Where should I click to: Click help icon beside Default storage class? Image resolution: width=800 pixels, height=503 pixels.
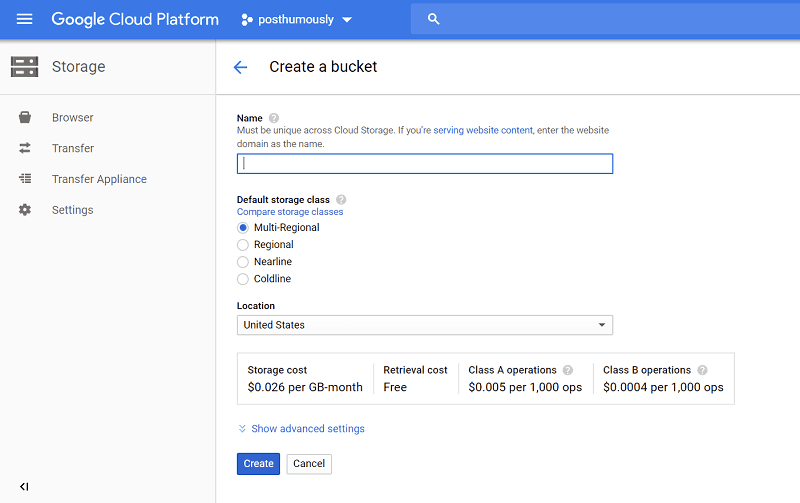click(341, 200)
